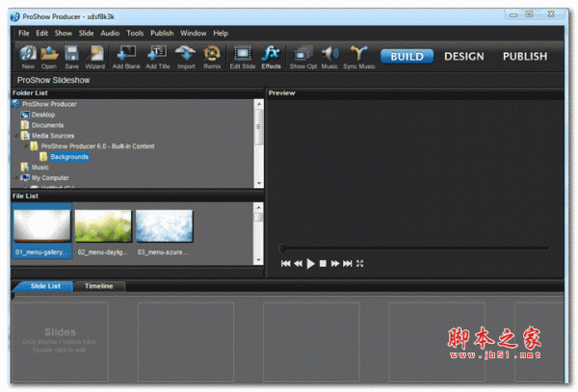Click the Add Title slide icon

[x=158, y=57]
